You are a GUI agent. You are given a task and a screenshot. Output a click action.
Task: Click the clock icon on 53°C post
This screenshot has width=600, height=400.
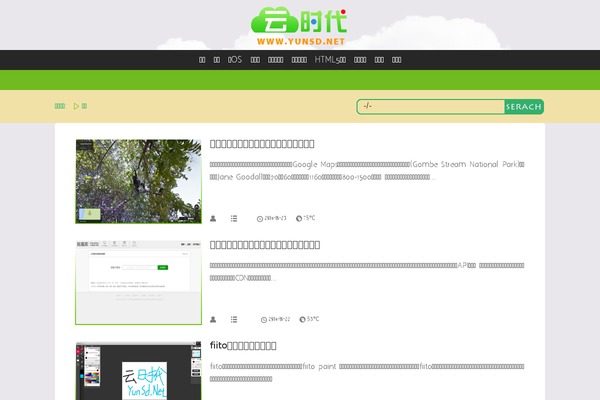pos(264,320)
